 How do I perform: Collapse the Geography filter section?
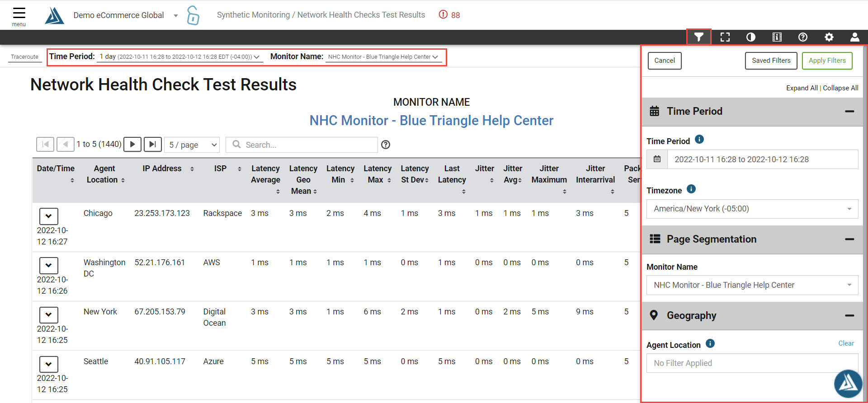pyautogui.click(x=849, y=316)
